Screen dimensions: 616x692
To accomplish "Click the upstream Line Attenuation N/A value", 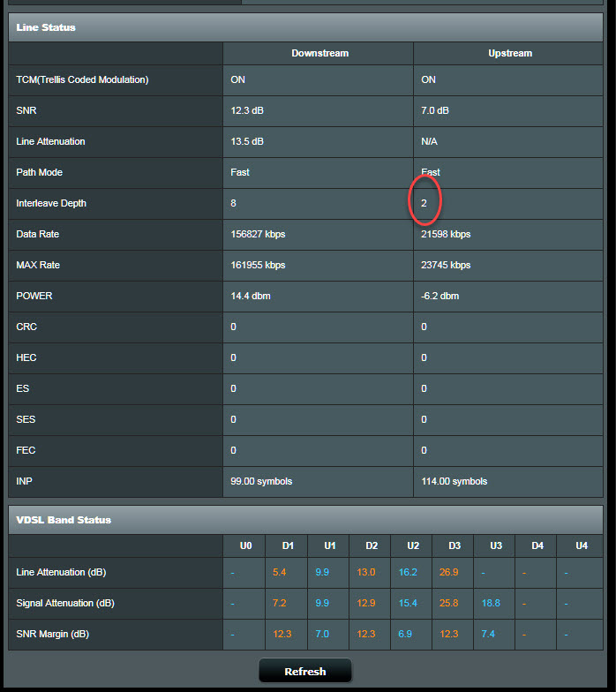I will coord(429,141).
